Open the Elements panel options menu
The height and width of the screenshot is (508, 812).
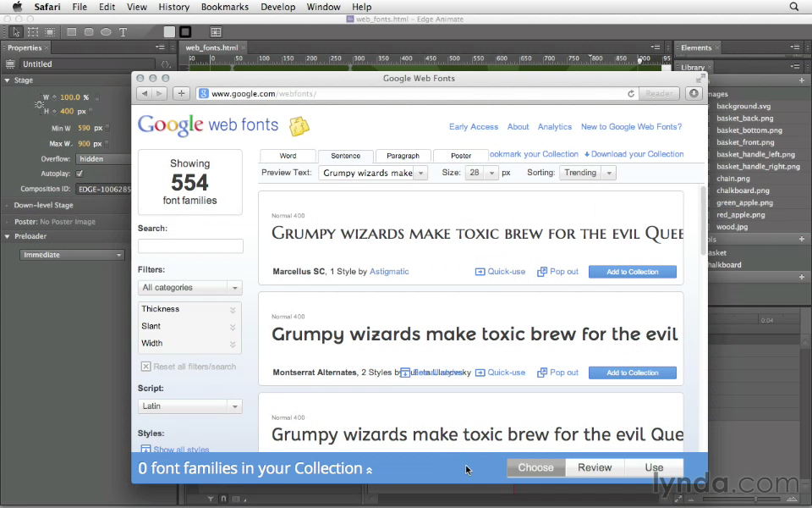(795, 47)
